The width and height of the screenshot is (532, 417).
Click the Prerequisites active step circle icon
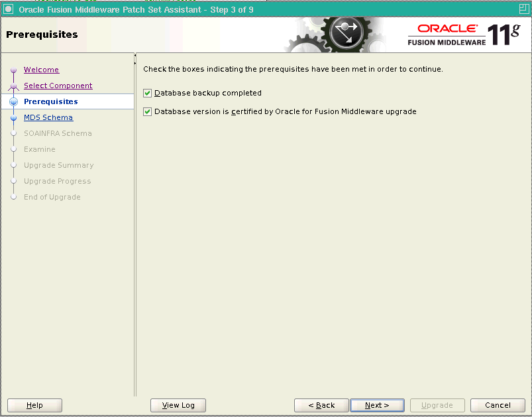click(13, 101)
